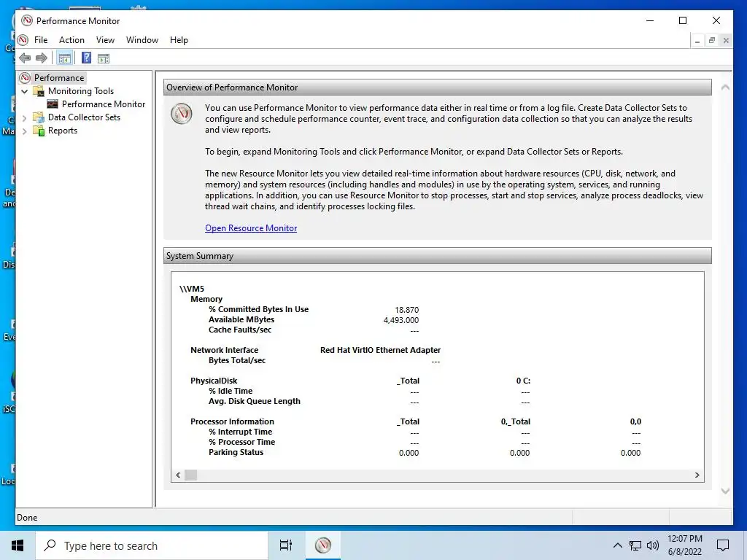Click the Performance Monitor graph icon in tree
This screenshot has width=747, height=560.
53,104
